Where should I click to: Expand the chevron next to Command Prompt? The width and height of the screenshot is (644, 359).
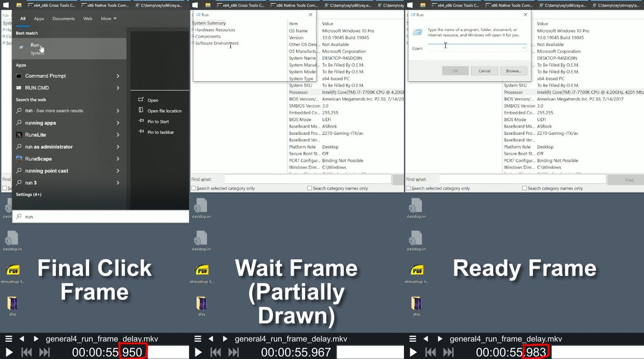click(x=118, y=76)
